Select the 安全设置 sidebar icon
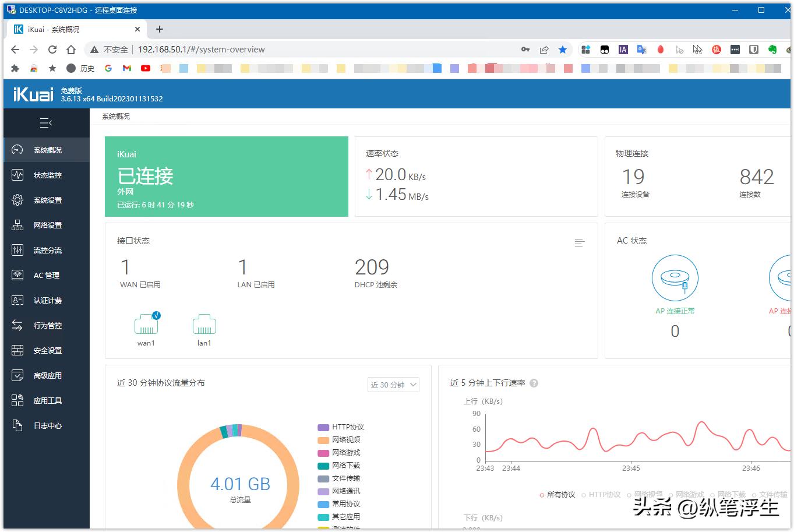 tap(47, 350)
